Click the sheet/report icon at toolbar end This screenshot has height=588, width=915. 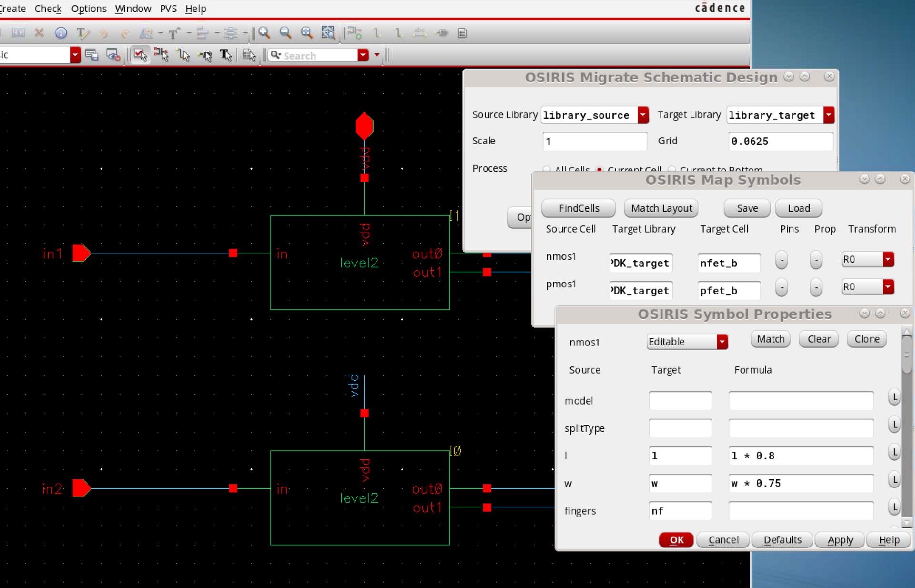[462, 33]
